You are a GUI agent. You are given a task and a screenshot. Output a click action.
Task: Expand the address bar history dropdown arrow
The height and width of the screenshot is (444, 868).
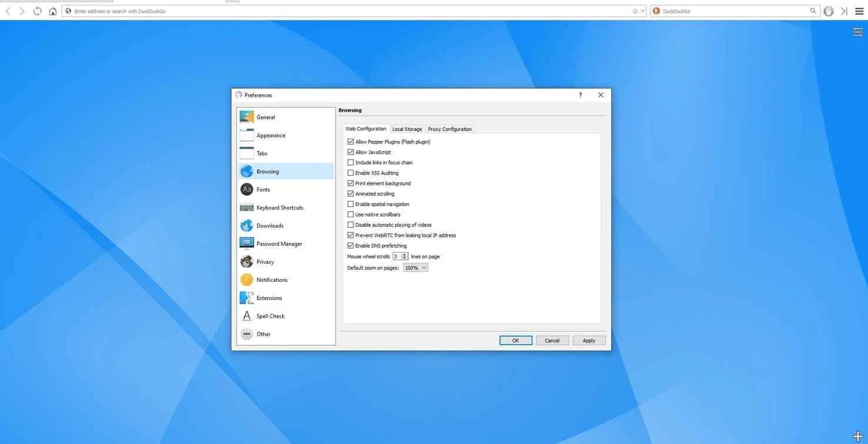tap(642, 11)
